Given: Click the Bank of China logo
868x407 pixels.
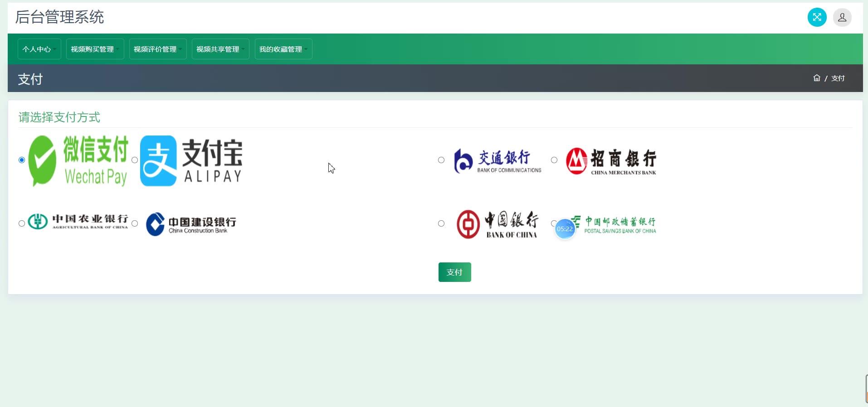Looking at the screenshot, I should coord(497,224).
